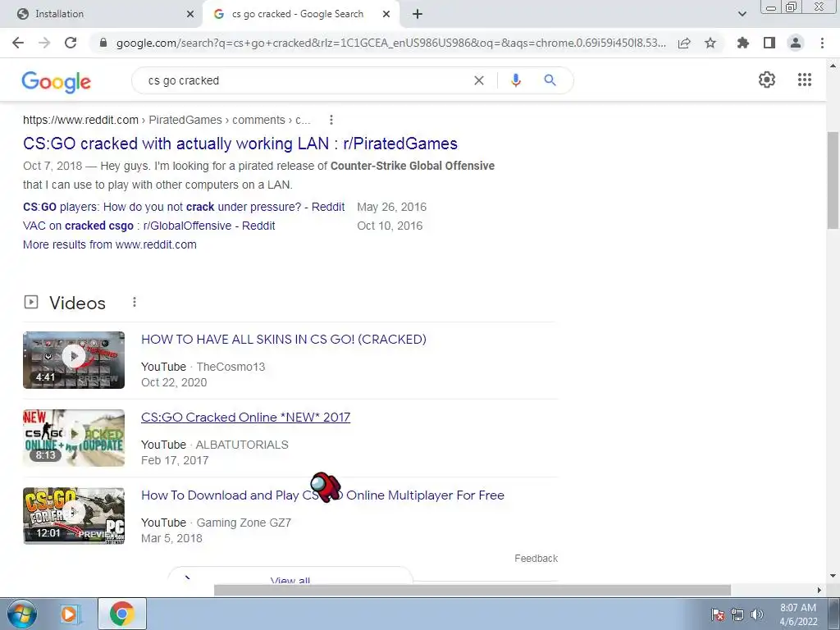The width and height of the screenshot is (840, 630).
Task: Click the horizontal scrollbar right arrow
Action: 819,590
